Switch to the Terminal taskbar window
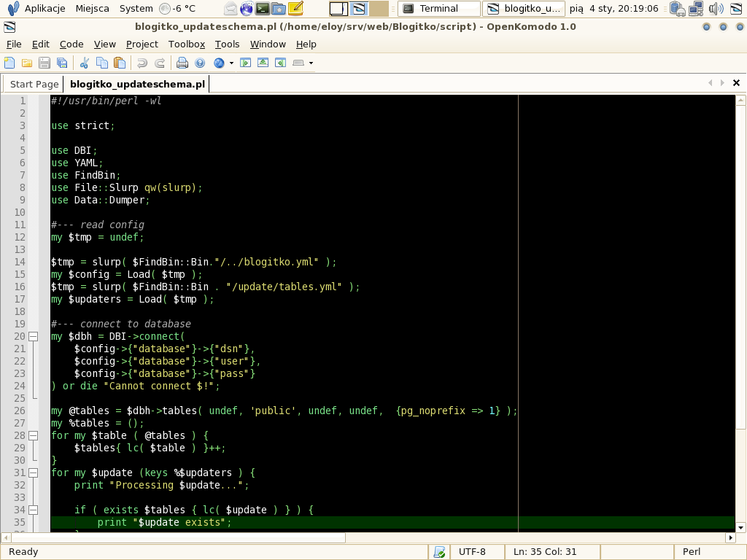 tap(438, 9)
